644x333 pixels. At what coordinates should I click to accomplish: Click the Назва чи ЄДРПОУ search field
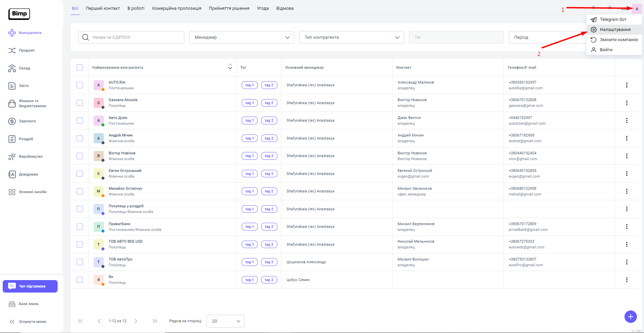tap(131, 37)
